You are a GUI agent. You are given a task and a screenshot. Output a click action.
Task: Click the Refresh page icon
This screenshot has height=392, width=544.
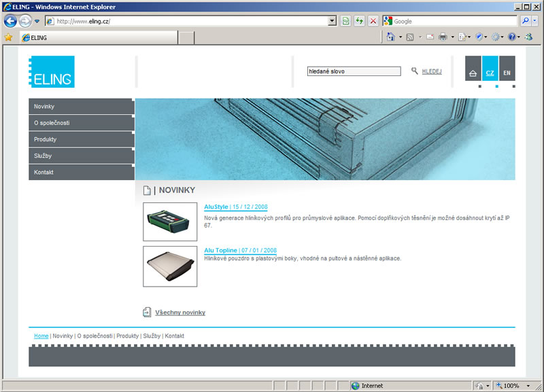[360, 21]
